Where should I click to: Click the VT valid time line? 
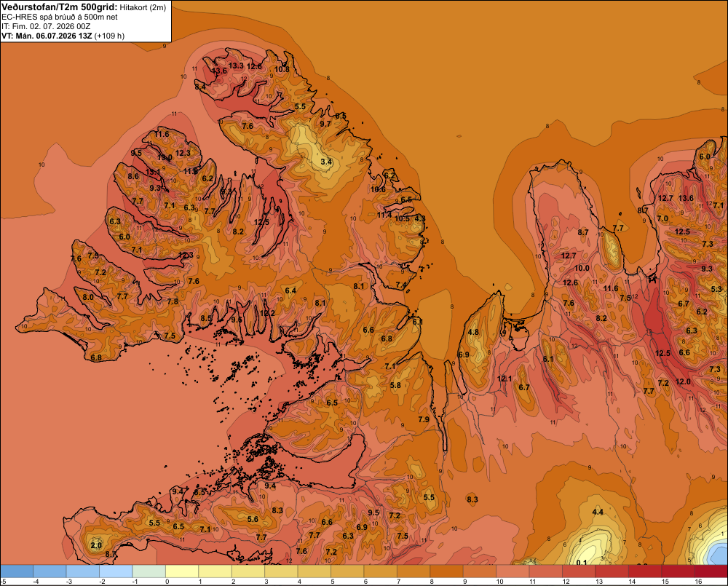pos(63,36)
